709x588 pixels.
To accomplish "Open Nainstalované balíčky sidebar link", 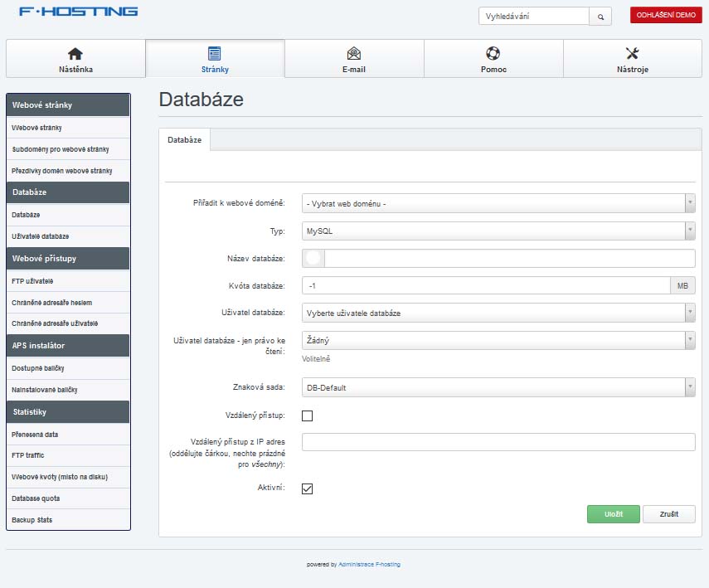I will tap(68, 390).
